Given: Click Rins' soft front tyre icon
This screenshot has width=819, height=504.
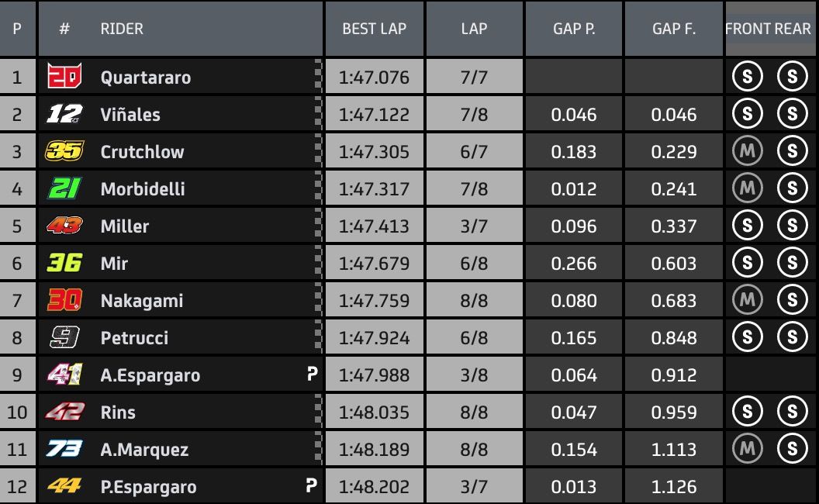Looking at the screenshot, I should click(x=748, y=412).
